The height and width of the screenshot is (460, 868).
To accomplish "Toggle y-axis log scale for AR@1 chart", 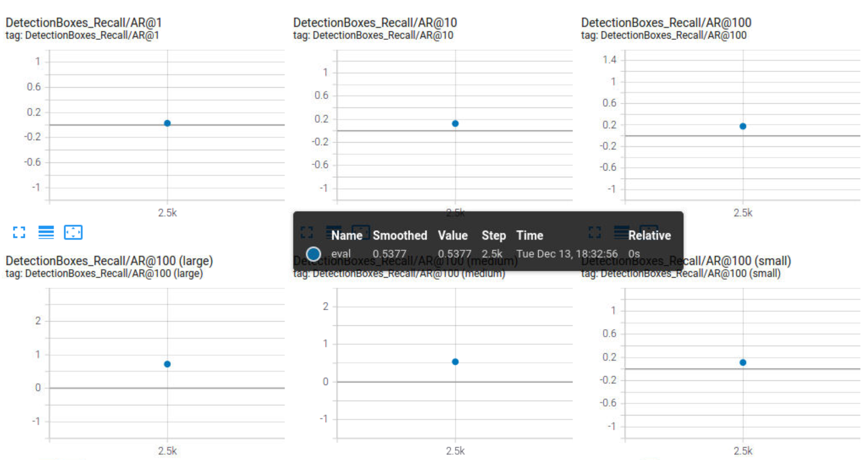I will (x=46, y=232).
